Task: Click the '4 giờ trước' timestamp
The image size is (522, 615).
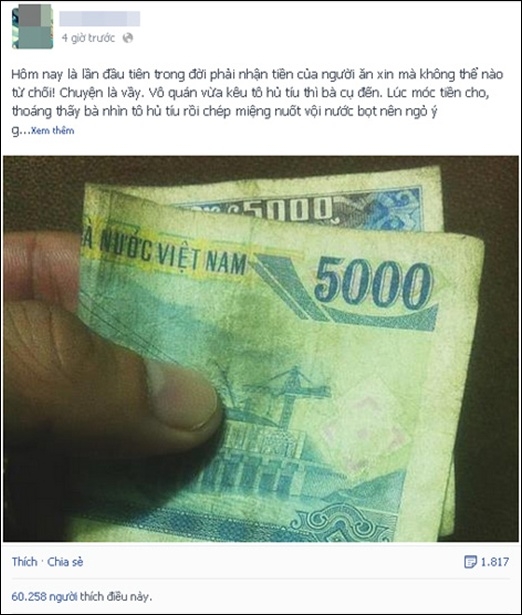Action: click(x=88, y=38)
